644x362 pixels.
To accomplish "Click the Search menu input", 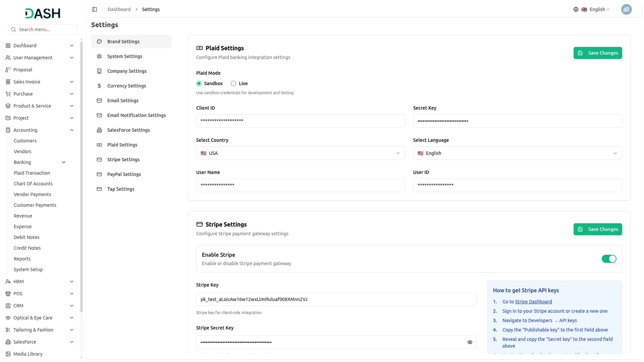I will [x=43, y=29].
